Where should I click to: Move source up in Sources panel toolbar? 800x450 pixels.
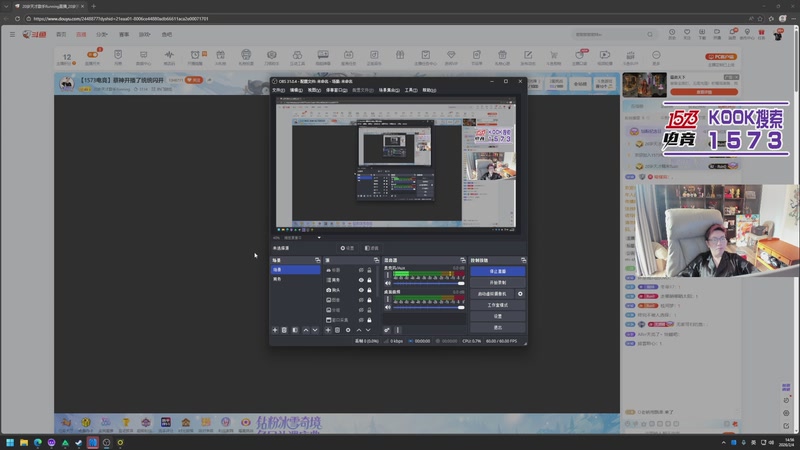(x=359, y=330)
